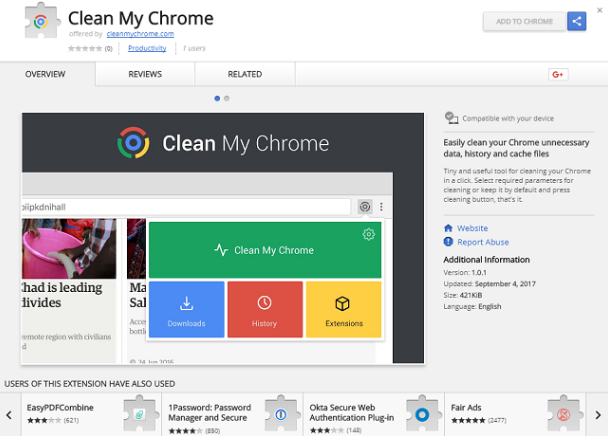Click the blue Downloads tile
This screenshot has height=436, width=611.
tap(187, 309)
